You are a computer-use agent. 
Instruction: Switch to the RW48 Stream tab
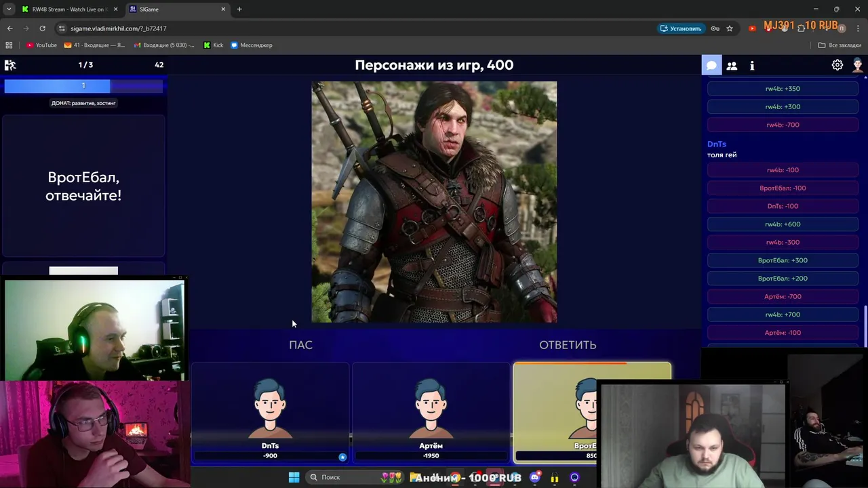pos(68,9)
